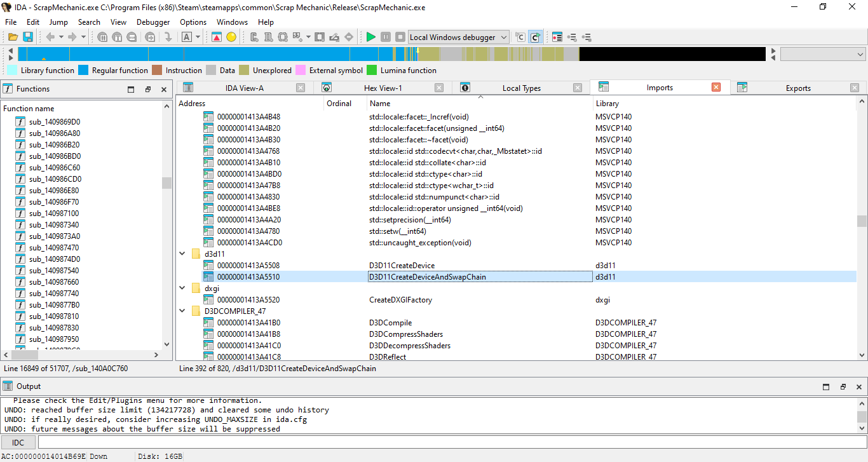Click the yellow circle toolbar icon
868x462 pixels.
[231, 37]
